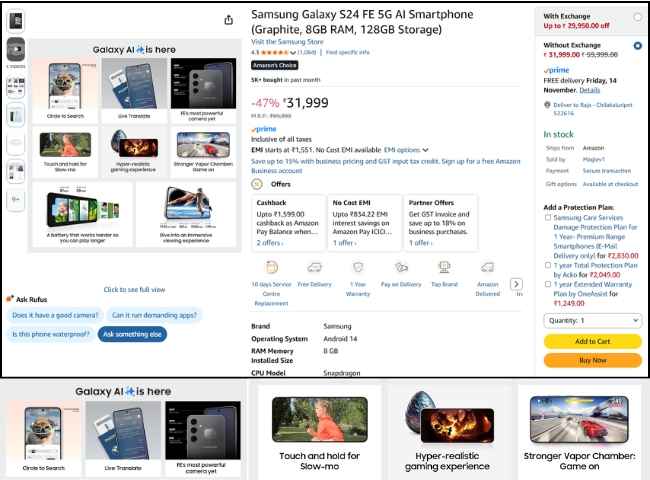The width and height of the screenshot is (650, 480).
Task: Select the Without Exchange radio option
Action: click(x=638, y=46)
